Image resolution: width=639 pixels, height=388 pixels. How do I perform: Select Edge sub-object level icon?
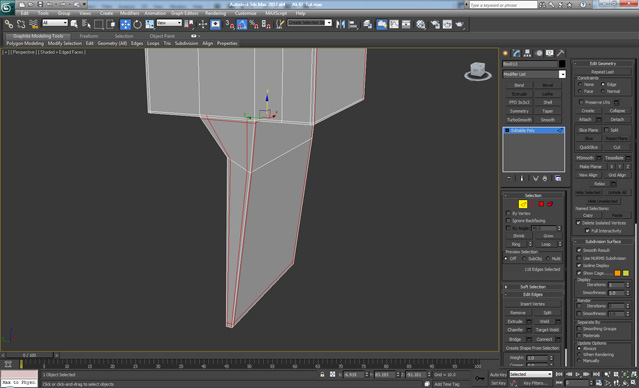pos(523,204)
